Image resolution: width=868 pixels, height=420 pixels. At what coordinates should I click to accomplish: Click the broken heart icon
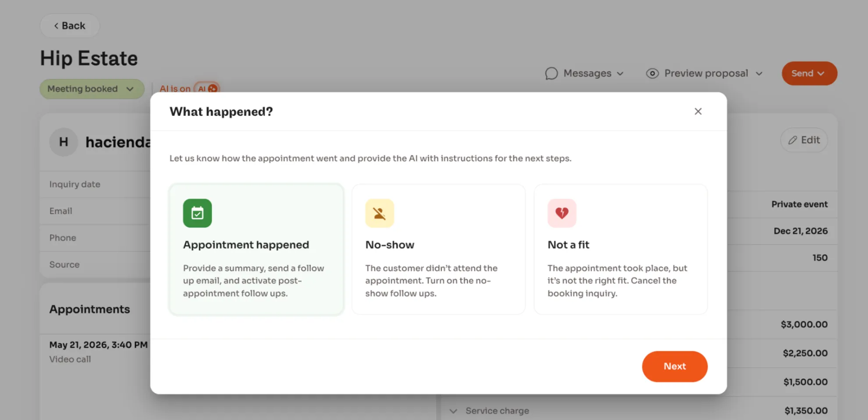(562, 213)
